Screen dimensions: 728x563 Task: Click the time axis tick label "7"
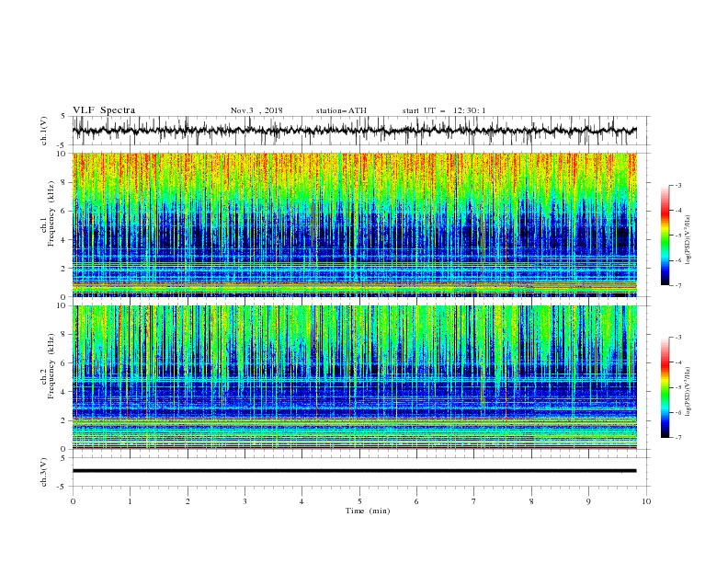coord(474,501)
